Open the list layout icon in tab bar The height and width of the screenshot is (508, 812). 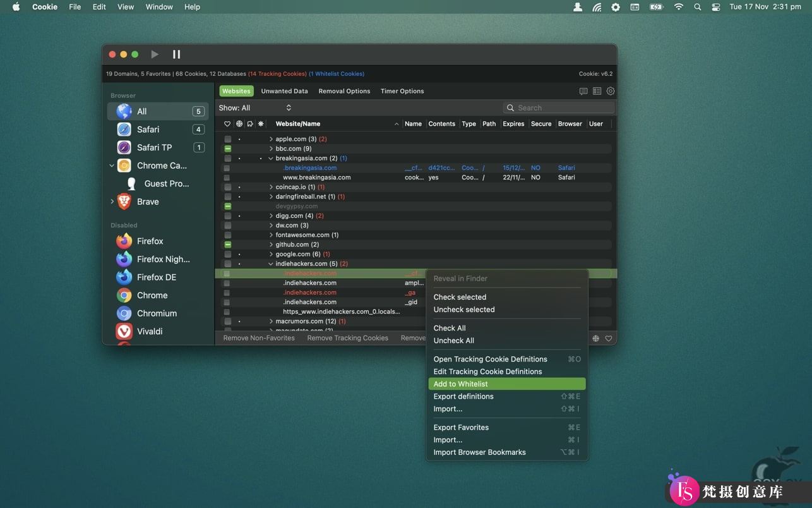point(597,91)
